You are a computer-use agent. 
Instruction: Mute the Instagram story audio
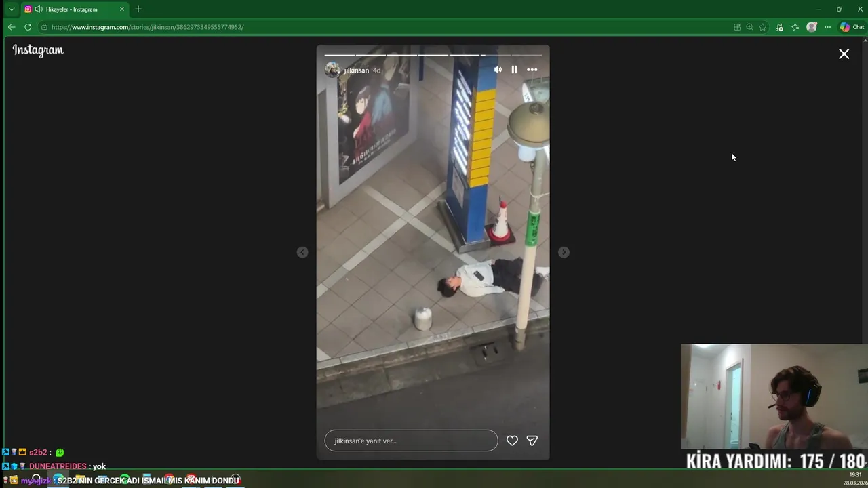click(x=498, y=70)
